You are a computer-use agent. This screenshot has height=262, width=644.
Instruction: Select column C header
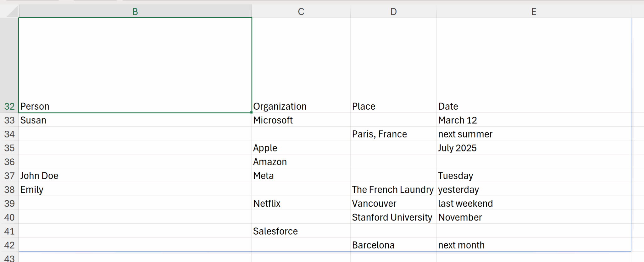301,11
